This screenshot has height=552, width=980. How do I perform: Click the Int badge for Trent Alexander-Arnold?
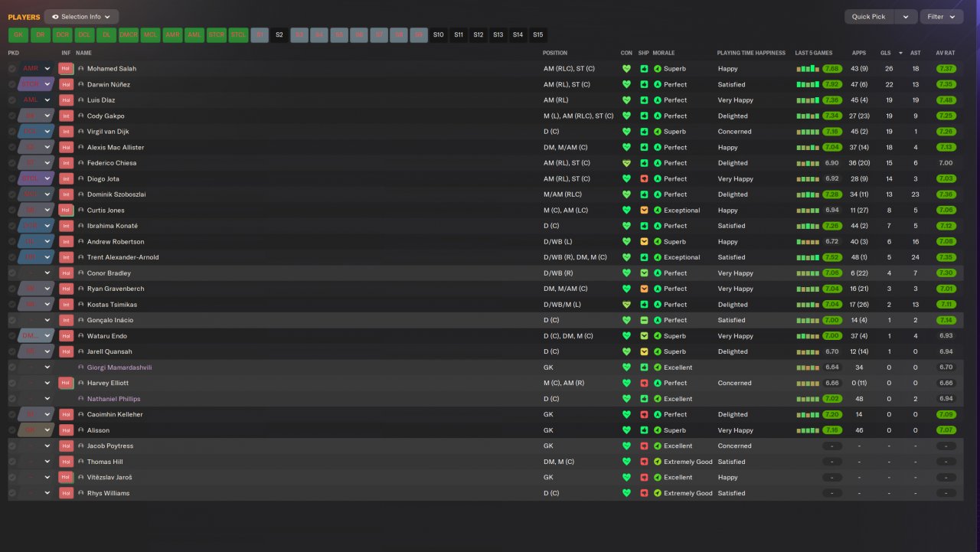click(66, 257)
